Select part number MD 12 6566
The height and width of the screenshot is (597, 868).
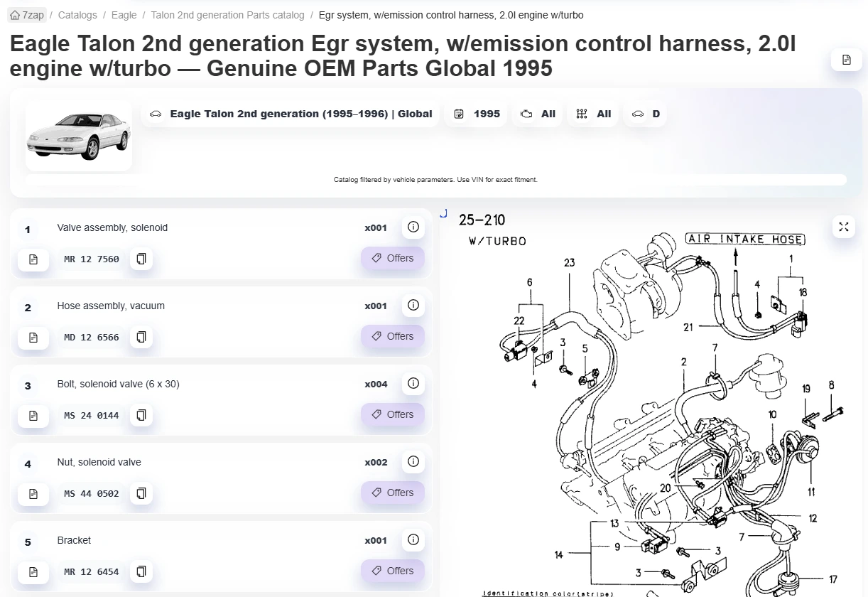[92, 338]
